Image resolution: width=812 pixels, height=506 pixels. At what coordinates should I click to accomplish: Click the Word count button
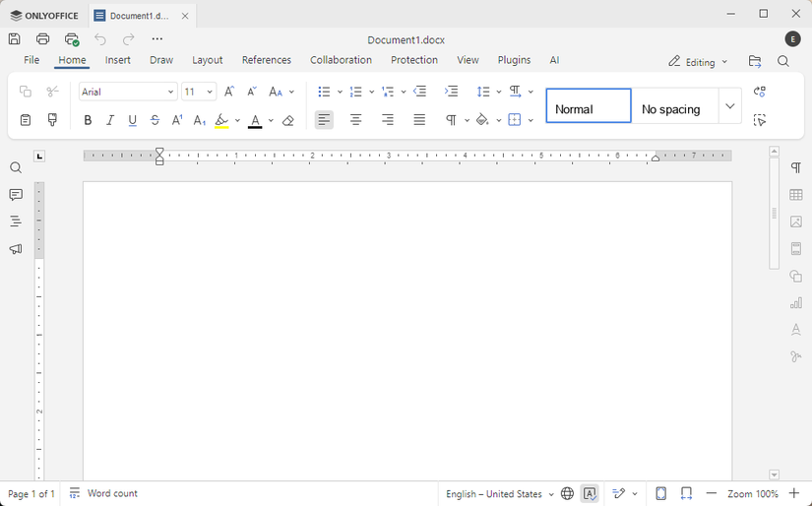[103, 493]
